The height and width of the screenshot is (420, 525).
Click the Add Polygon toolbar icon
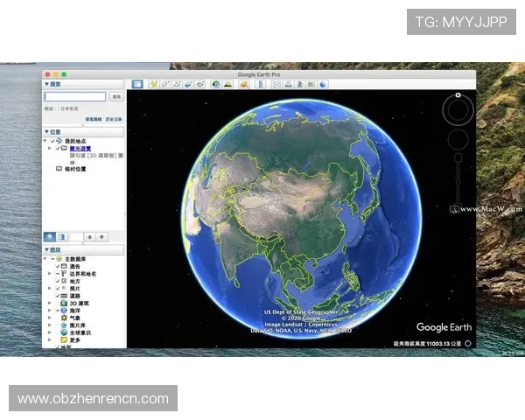point(164,84)
